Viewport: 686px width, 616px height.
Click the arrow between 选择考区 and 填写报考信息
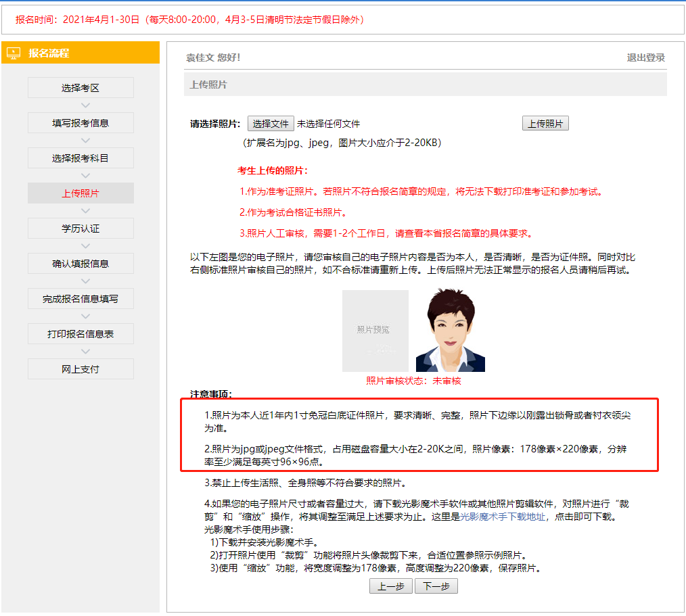(x=80, y=105)
